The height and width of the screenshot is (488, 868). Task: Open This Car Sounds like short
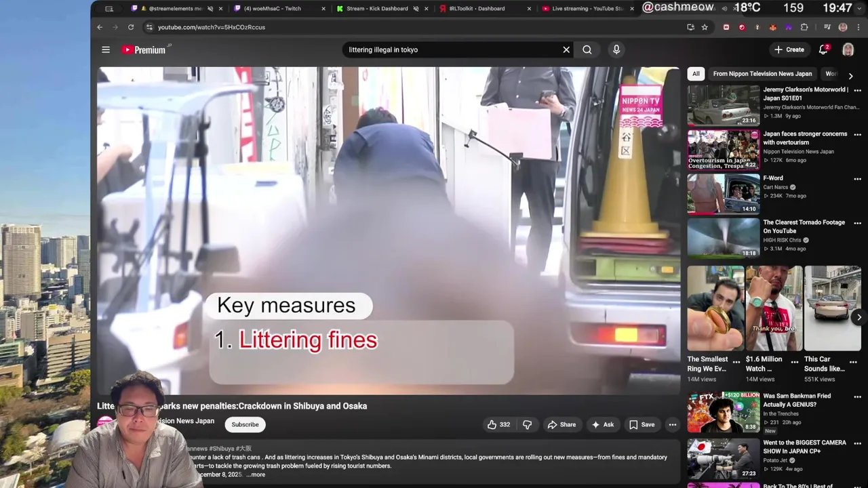pos(833,308)
